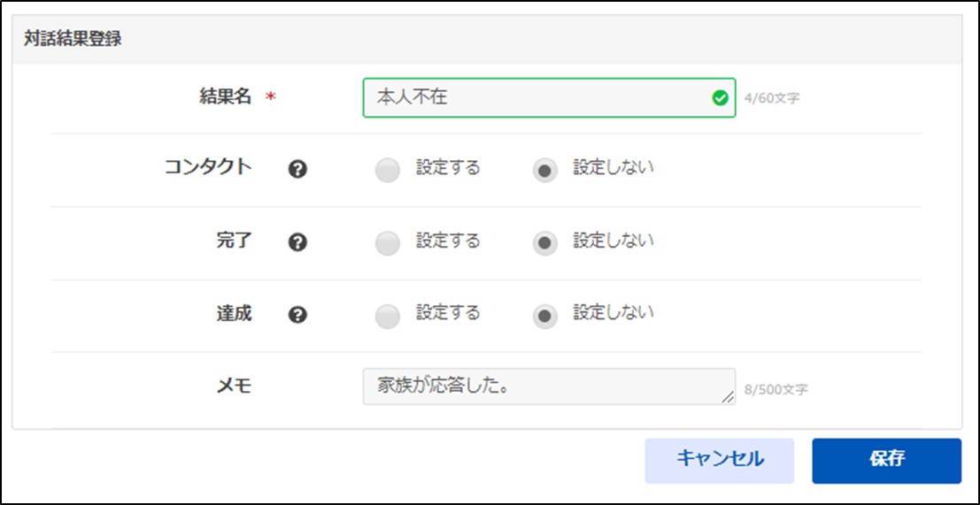
Task: Open the help icon next to 完了
Action: 298,242
